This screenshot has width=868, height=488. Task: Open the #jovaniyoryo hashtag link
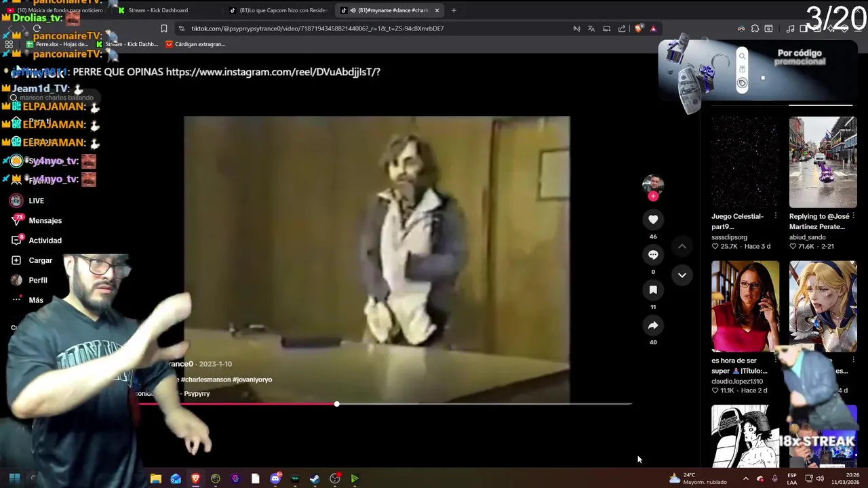coord(252,380)
